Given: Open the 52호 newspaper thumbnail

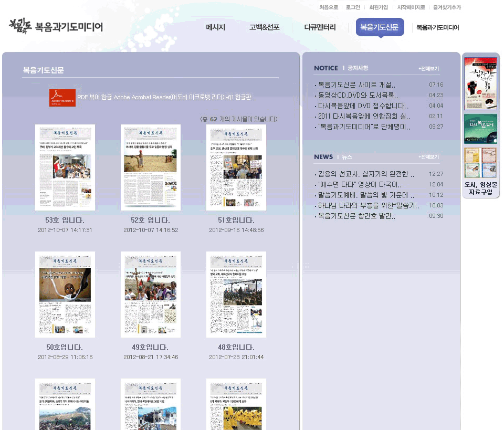Looking at the screenshot, I should coord(151,167).
